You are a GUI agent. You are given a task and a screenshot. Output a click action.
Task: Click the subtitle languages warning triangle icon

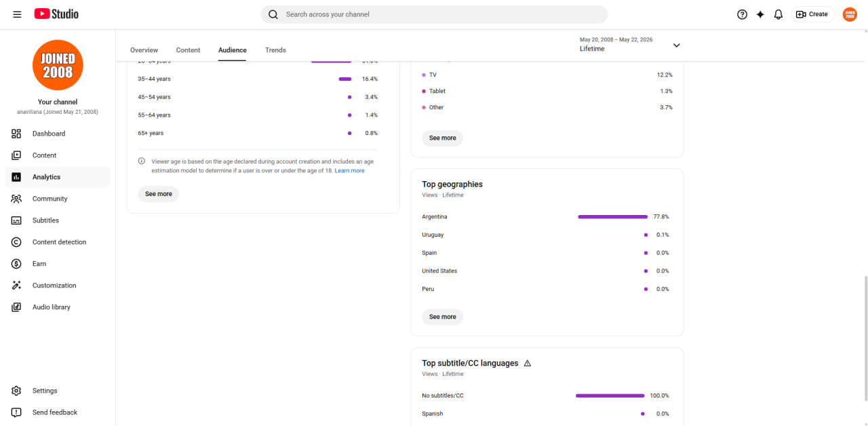(x=528, y=364)
